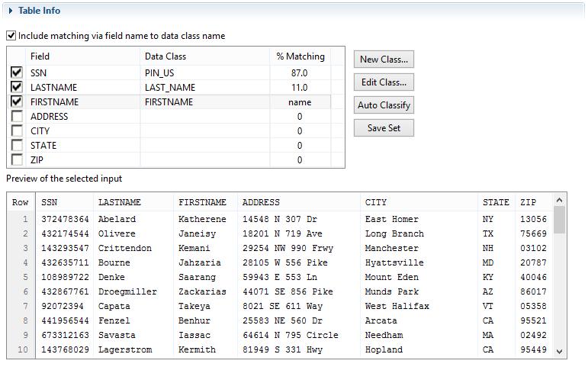
Task: Click the New Class... button
Action: (384, 60)
